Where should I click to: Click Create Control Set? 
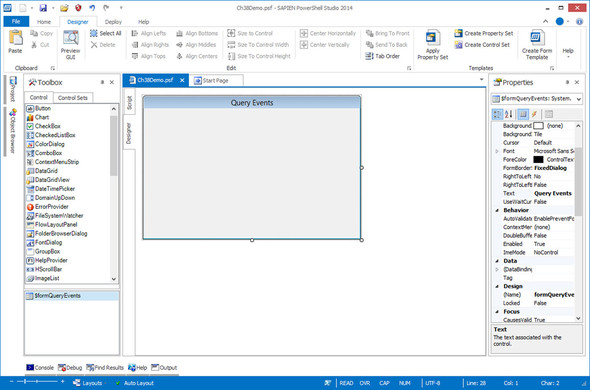[482, 45]
